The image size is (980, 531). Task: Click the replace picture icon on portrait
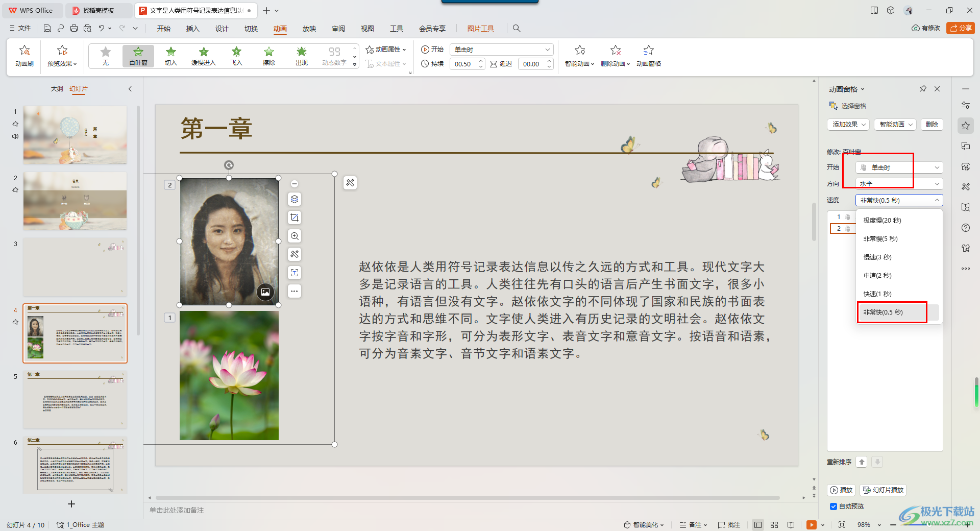point(265,292)
